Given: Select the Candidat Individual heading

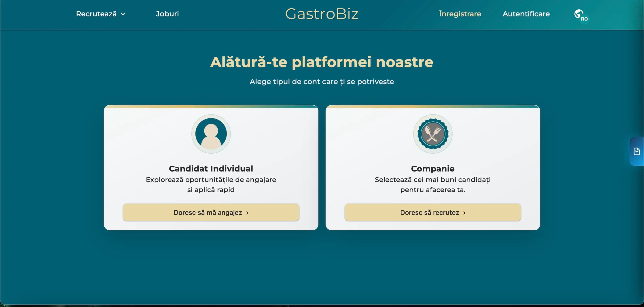Looking at the screenshot, I should click(211, 169).
